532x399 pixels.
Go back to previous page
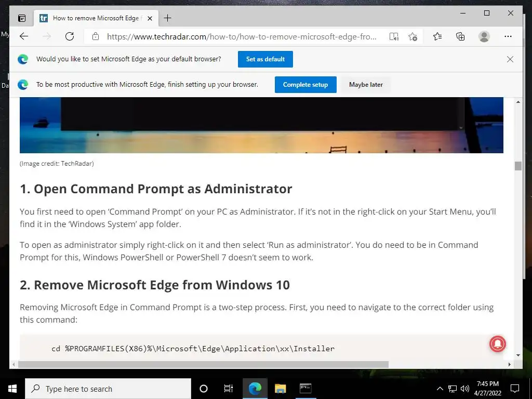[24, 36]
